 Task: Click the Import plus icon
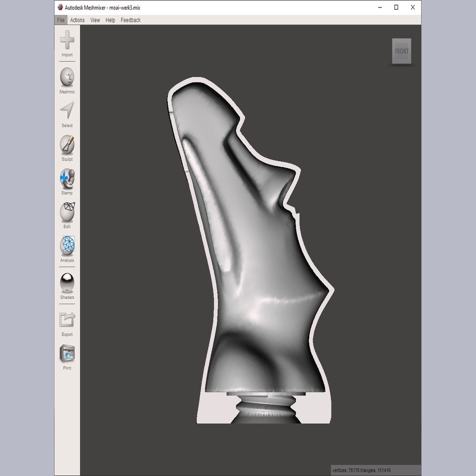(67, 40)
